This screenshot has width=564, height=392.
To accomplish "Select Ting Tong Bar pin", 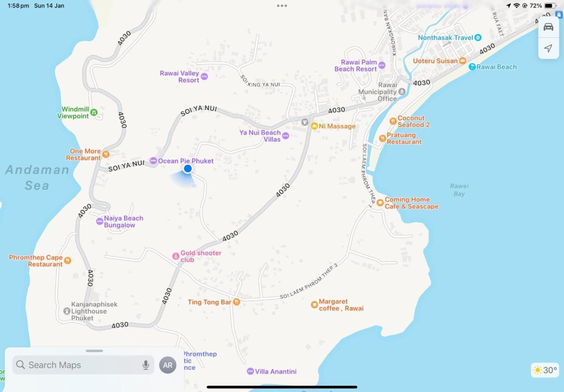I will coord(237,302).
